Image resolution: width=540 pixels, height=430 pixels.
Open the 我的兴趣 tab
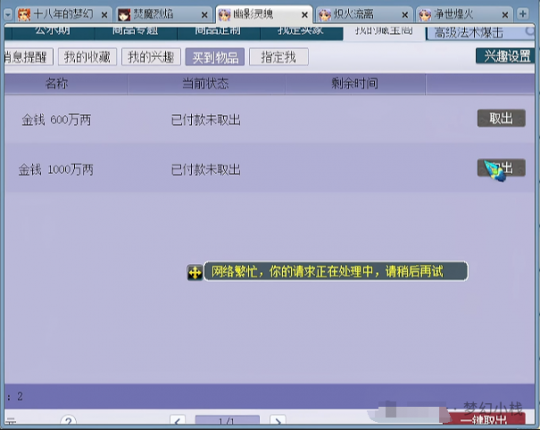click(x=151, y=57)
